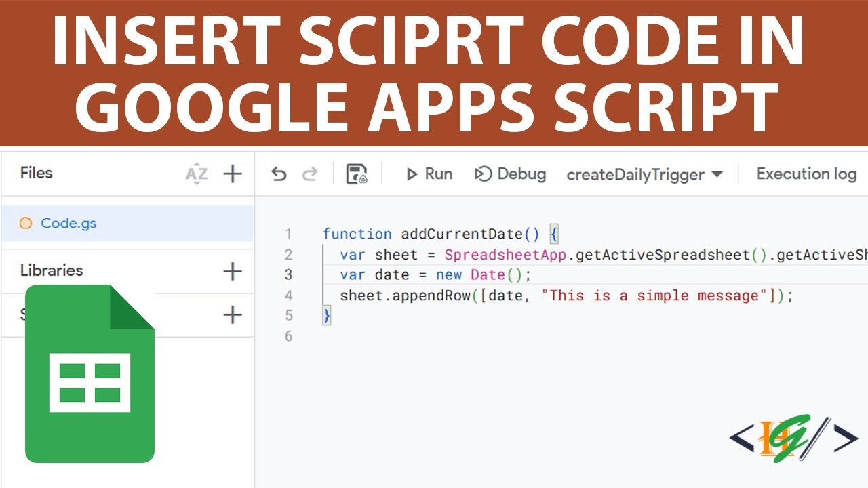The height and width of the screenshot is (488, 868).
Task: Redo the last edit
Action: click(x=310, y=174)
